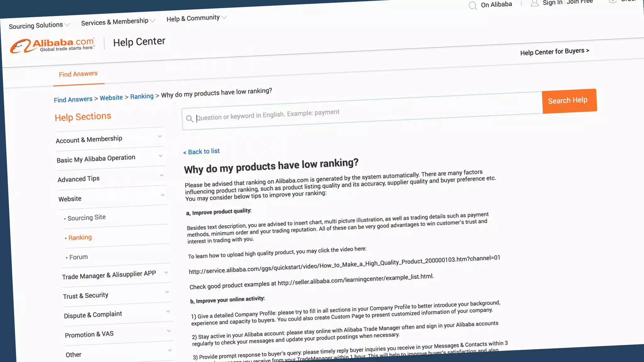
Task: Click the user profile icon beside Sign In
Action: pyautogui.click(x=535, y=3)
